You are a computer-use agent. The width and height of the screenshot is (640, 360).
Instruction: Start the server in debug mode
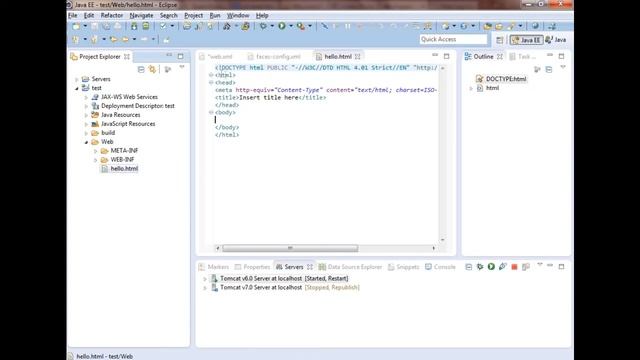point(480,267)
